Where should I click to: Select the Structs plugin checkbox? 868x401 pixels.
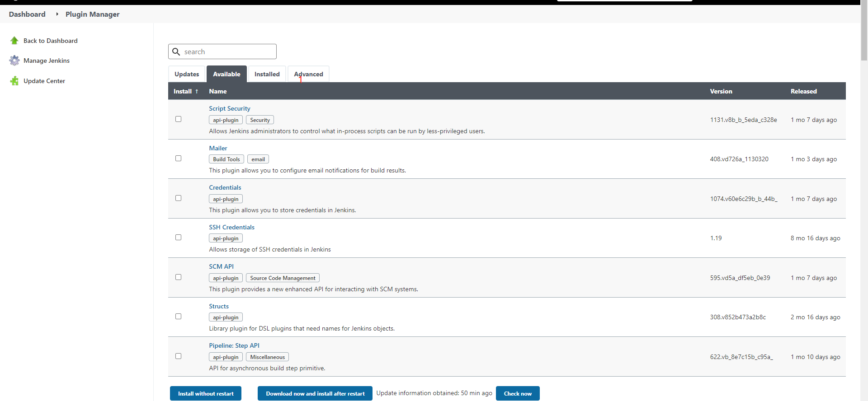coord(178,317)
